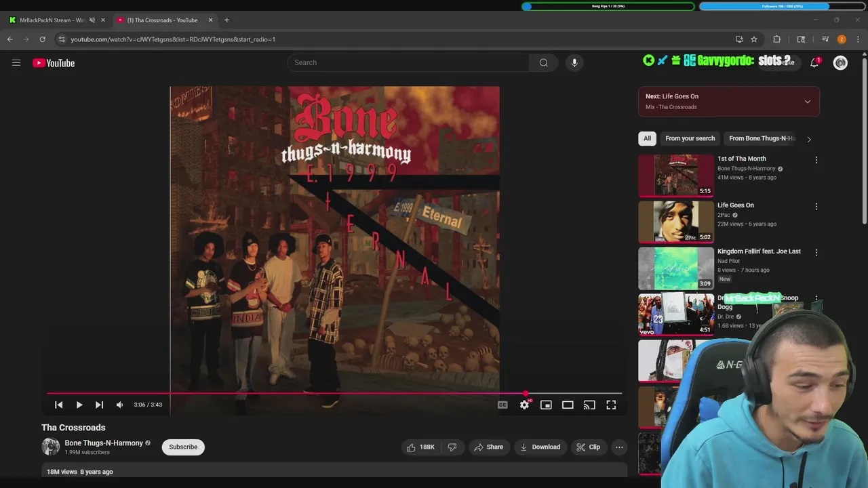Like the video with 188K likes
This screenshot has height=488, width=868.
[420, 447]
